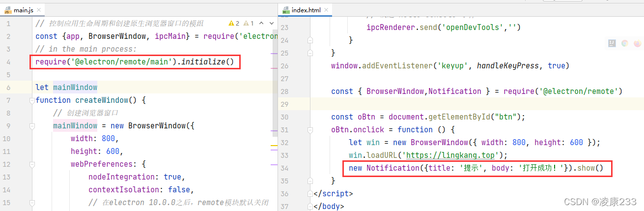Collapse webPreferences block at line 12

[32, 164]
